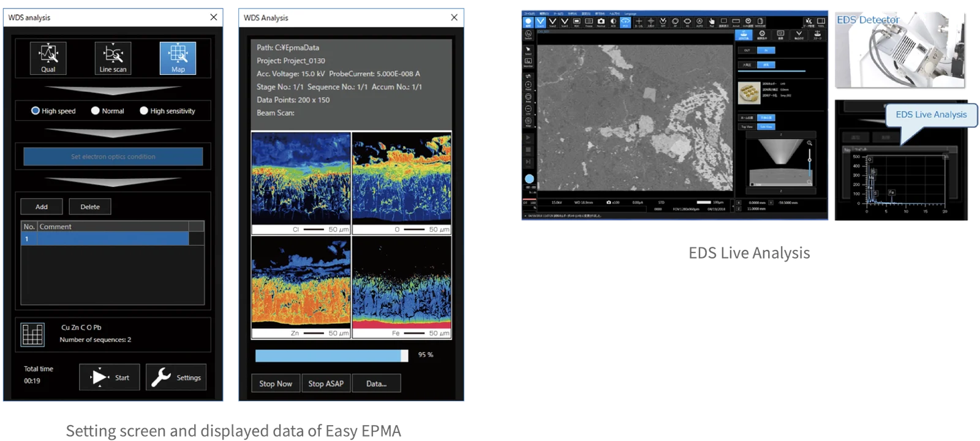Select the Scan1 toolbar icon

pos(540,22)
